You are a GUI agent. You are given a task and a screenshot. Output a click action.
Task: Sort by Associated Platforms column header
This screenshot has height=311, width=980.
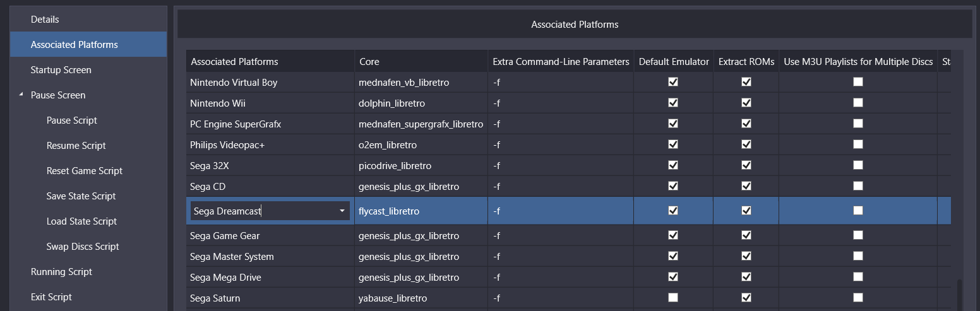coord(270,61)
